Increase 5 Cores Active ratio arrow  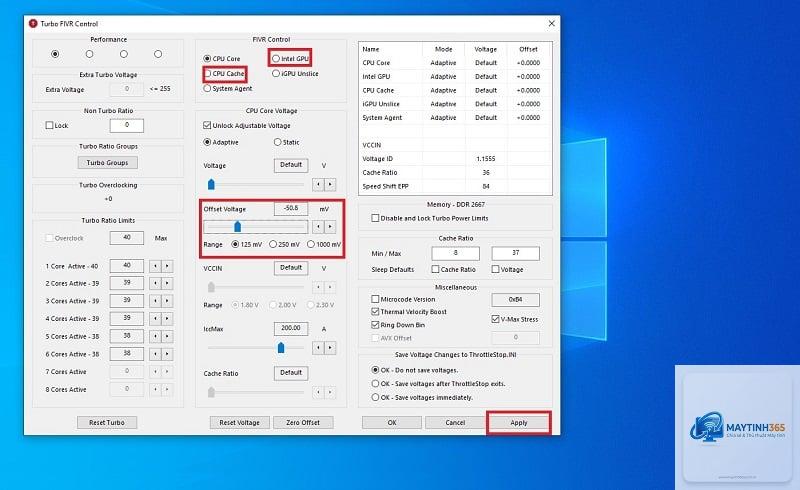coord(167,336)
